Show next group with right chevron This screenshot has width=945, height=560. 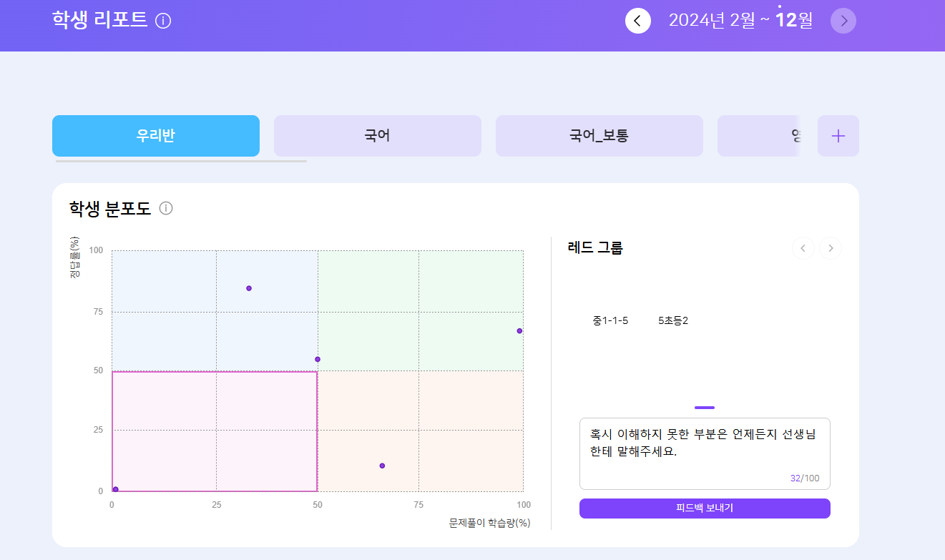(830, 248)
